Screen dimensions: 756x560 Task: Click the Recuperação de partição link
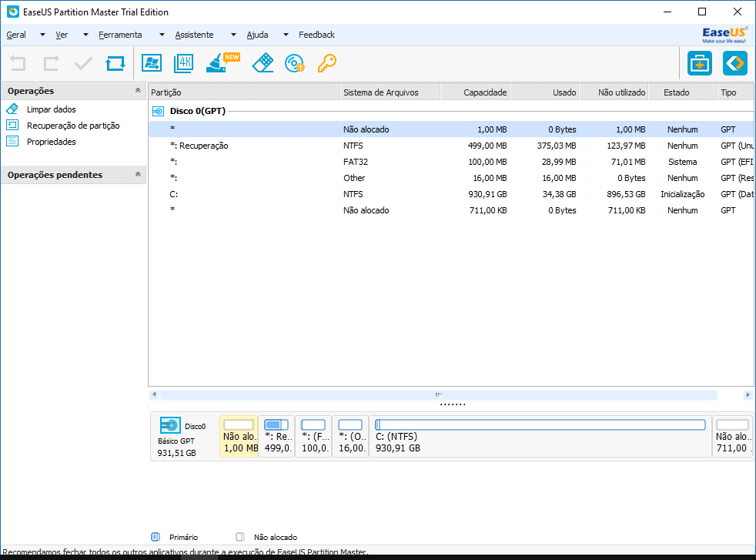[x=73, y=126]
